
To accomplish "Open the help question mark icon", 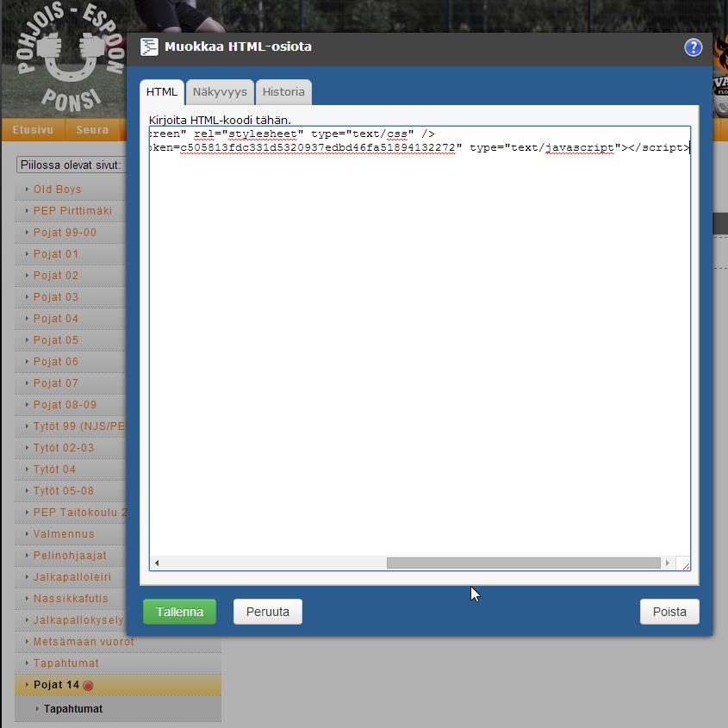I will point(693,47).
